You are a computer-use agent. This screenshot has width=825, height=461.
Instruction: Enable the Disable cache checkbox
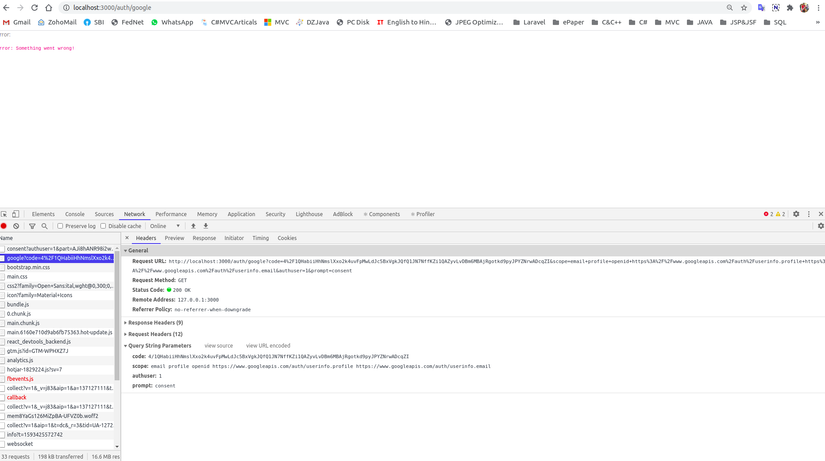(103, 226)
